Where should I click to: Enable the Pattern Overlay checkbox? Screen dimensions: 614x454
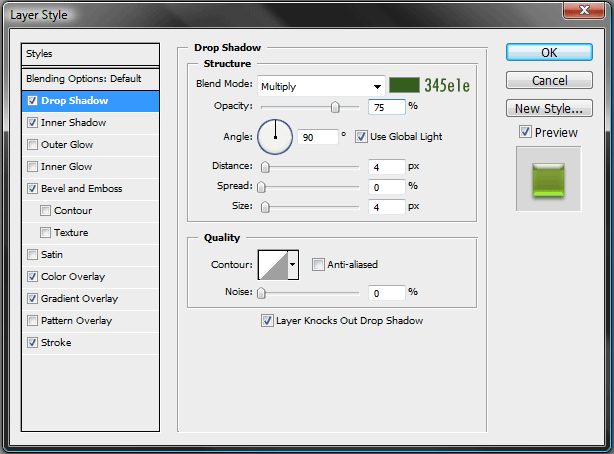[33, 320]
